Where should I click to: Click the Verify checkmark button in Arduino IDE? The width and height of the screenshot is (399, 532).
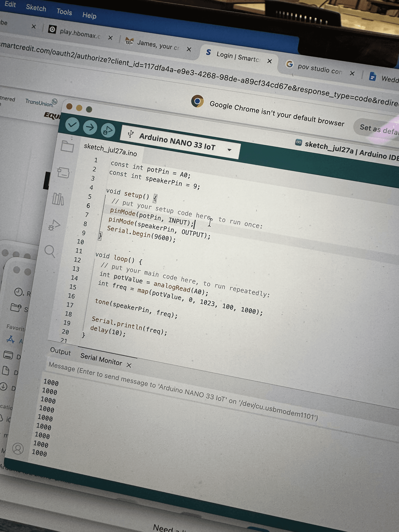coord(72,125)
